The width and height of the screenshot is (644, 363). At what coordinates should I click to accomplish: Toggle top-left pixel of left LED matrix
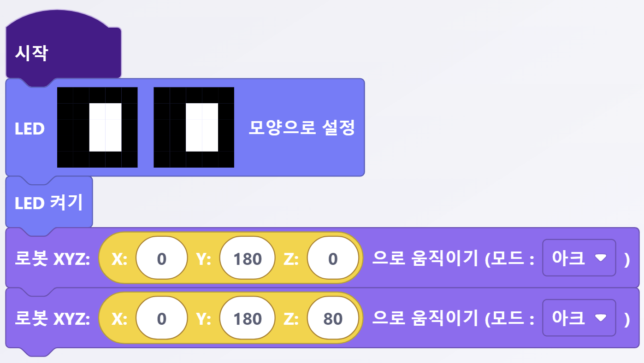pyautogui.click(x=65, y=95)
